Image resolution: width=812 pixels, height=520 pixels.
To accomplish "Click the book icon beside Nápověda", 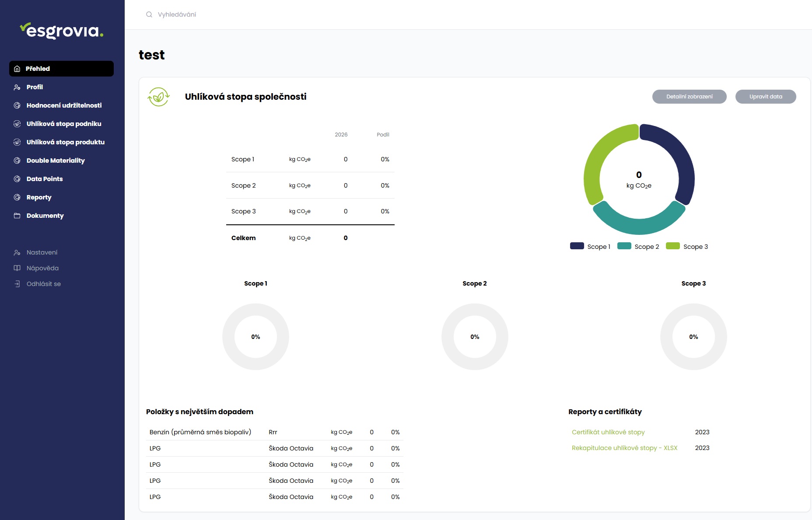I will coord(17,268).
